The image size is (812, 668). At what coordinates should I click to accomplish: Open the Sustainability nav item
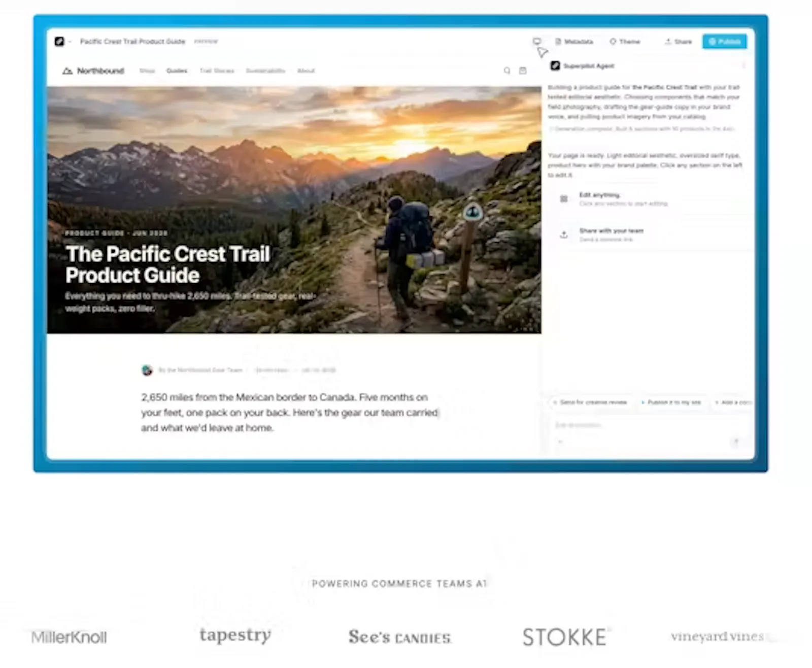[x=265, y=71]
